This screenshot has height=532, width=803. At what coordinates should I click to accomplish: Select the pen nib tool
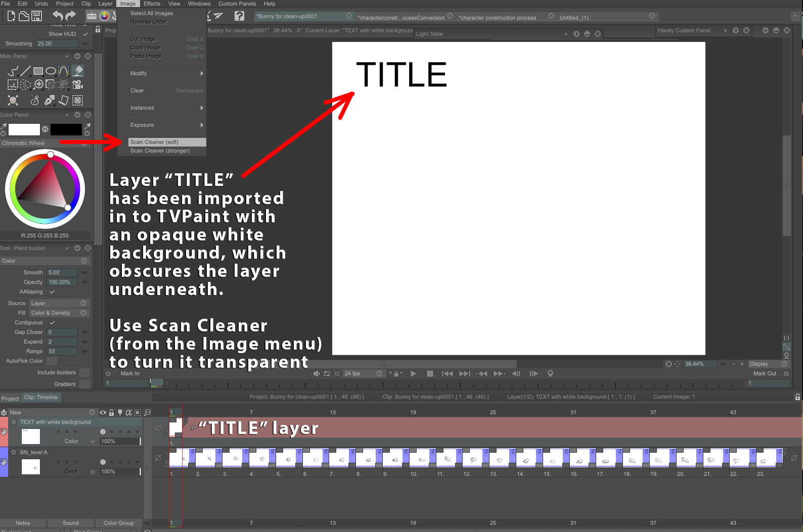(x=50, y=100)
